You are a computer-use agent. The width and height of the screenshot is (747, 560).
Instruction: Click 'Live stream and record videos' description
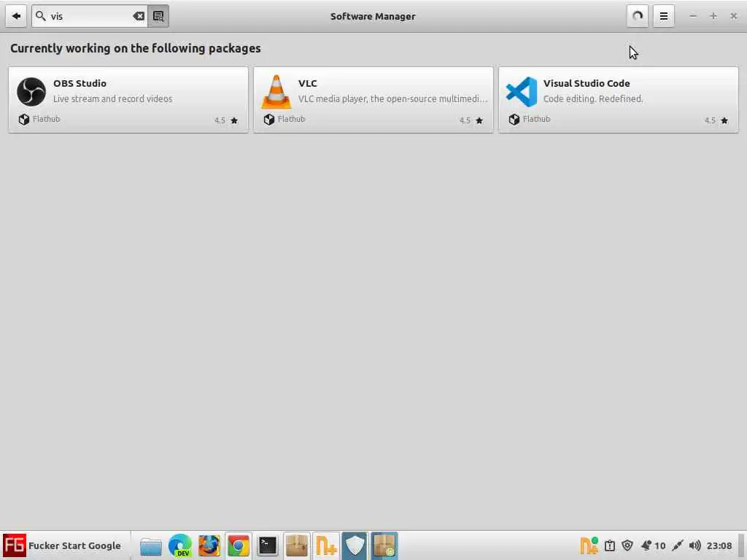113,98
